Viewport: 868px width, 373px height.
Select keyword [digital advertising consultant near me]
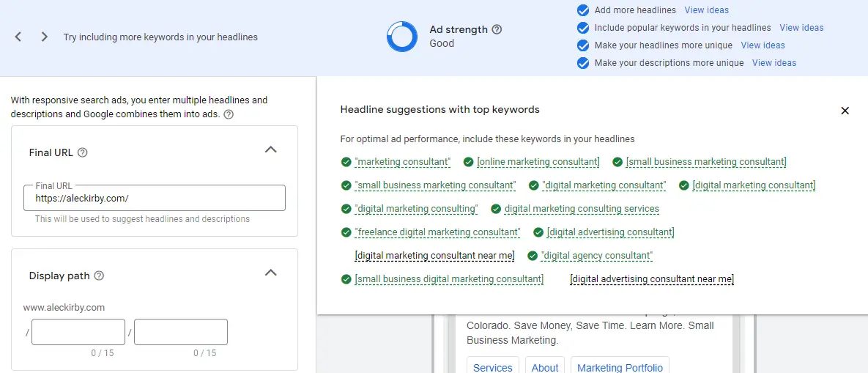652,279
